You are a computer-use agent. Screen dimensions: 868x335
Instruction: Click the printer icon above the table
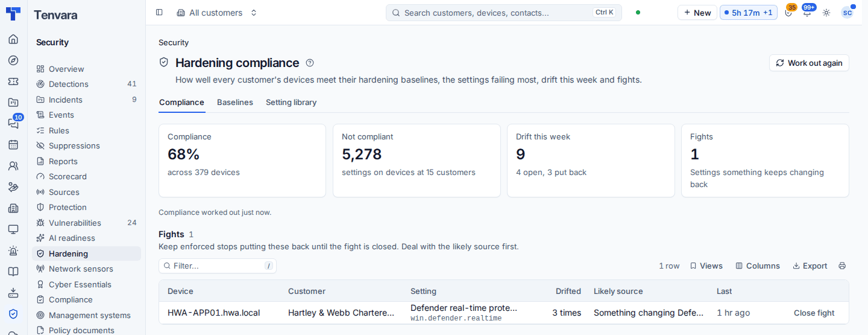pyautogui.click(x=842, y=266)
